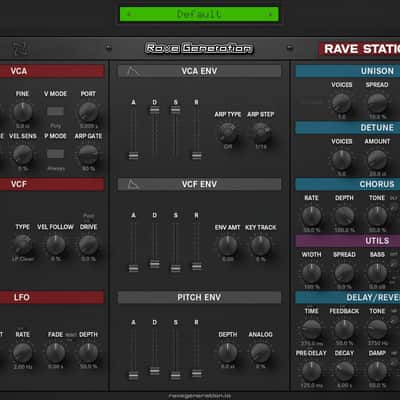Click the PITCH ENV section header
The height and width of the screenshot is (400, 400).
[x=199, y=297]
